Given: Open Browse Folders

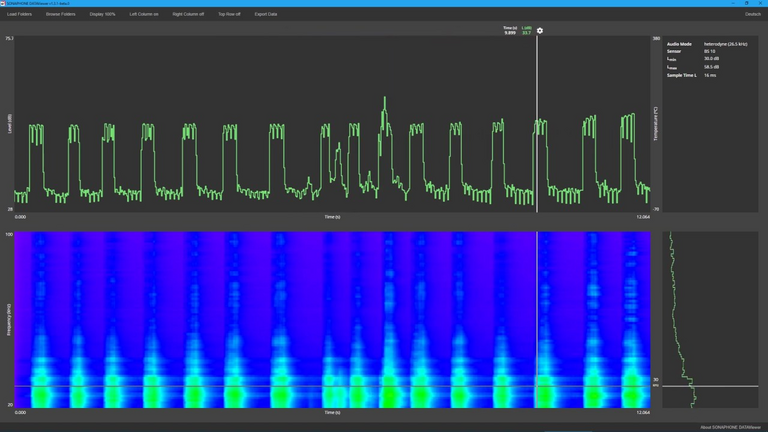Looking at the screenshot, I should [61, 14].
